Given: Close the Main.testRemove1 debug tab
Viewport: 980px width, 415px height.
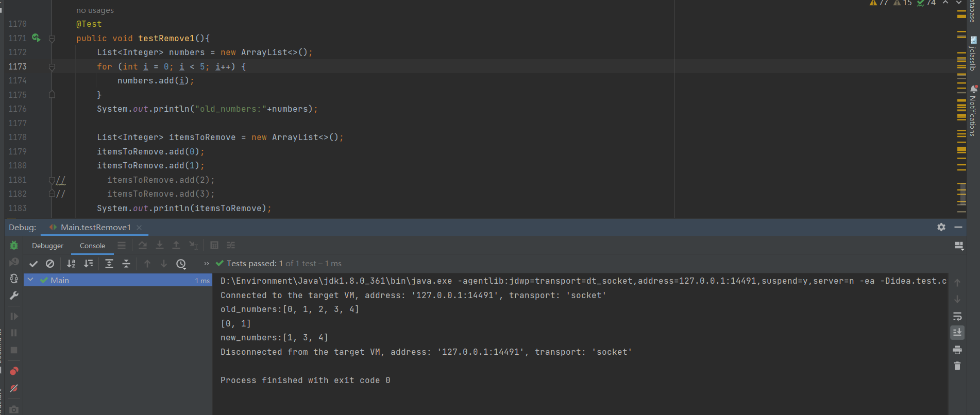Looking at the screenshot, I should [139, 227].
